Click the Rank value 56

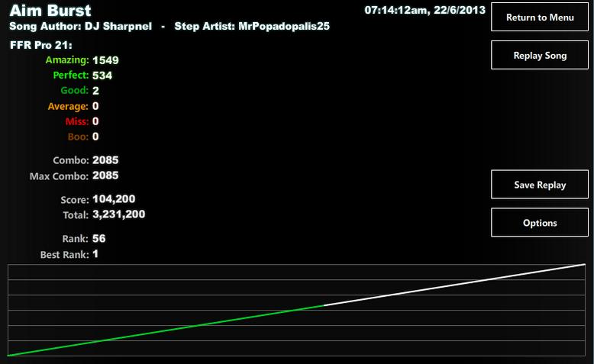coord(99,238)
